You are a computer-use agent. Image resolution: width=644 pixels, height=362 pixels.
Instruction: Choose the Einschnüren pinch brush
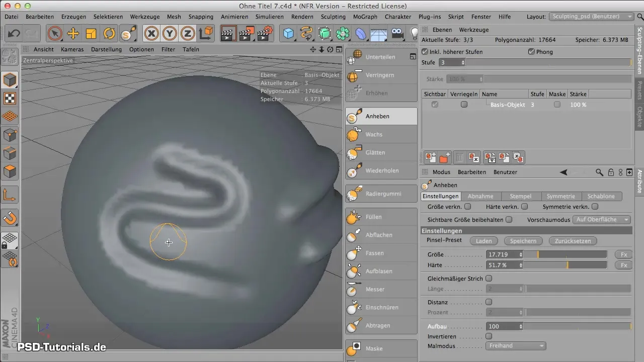(381, 307)
